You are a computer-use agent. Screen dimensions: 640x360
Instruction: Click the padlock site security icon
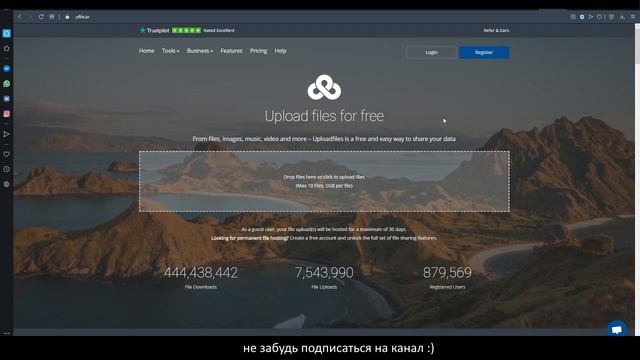(67, 17)
